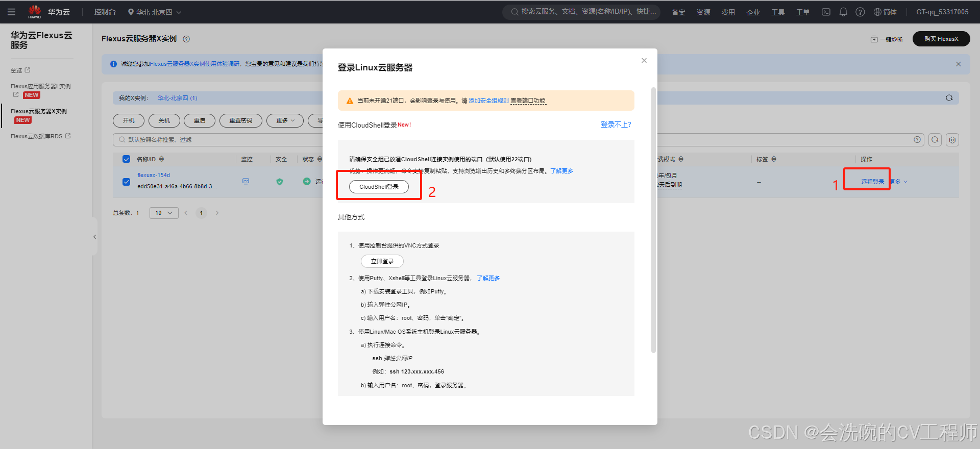The image size is (980, 449).
Task: Open 了解更多 link for Putty/Xshell
Action: point(488,278)
